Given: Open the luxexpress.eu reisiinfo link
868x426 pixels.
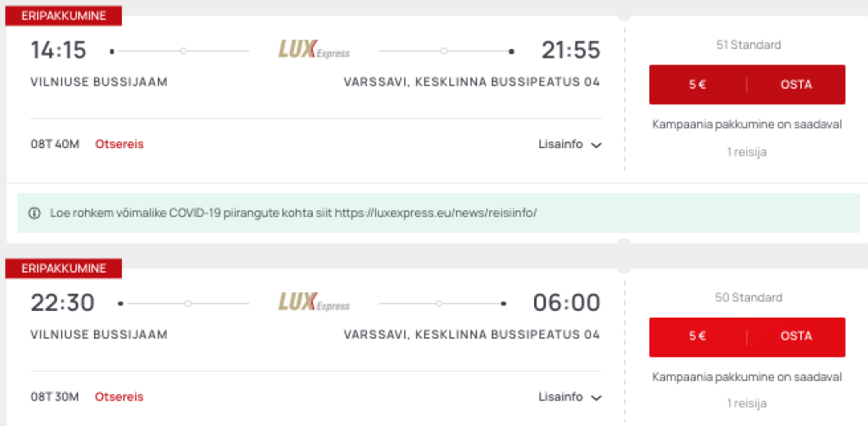Looking at the screenshot, I should pyautogui.click(x=436, y=213).
